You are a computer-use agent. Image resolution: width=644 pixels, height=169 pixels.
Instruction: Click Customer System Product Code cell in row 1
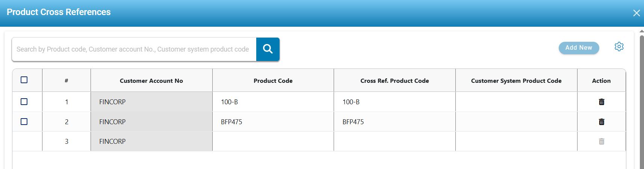(516, 102)
